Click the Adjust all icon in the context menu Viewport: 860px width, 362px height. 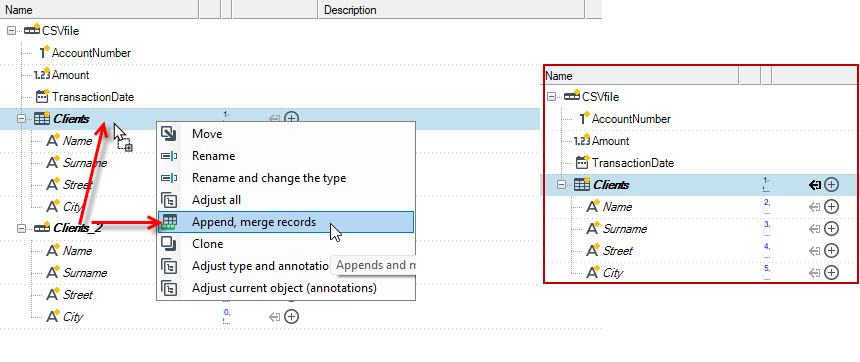click(169, 200)
